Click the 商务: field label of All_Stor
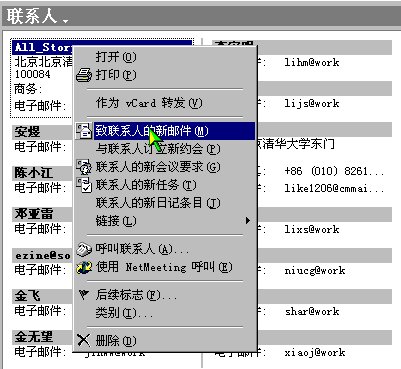Image resolution: width=401 pixels, height=369 pixels. [x=28, y=89]
